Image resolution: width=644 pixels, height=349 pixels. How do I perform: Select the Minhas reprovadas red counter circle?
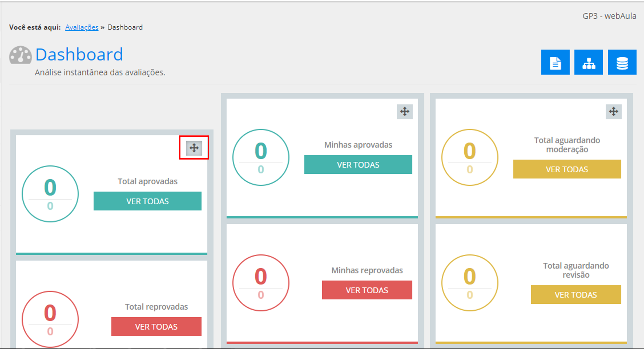click(x=261, y=283)
